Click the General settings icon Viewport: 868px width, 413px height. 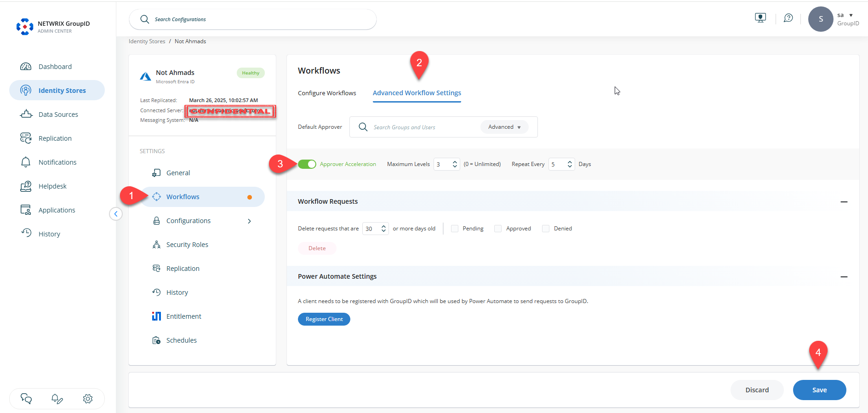[x=156, y=173]
